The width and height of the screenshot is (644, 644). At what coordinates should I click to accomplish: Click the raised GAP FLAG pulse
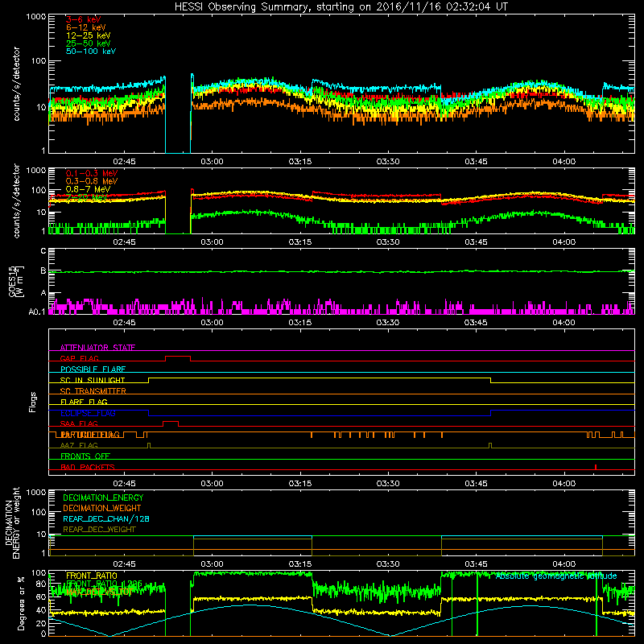(x=178, y=357)
